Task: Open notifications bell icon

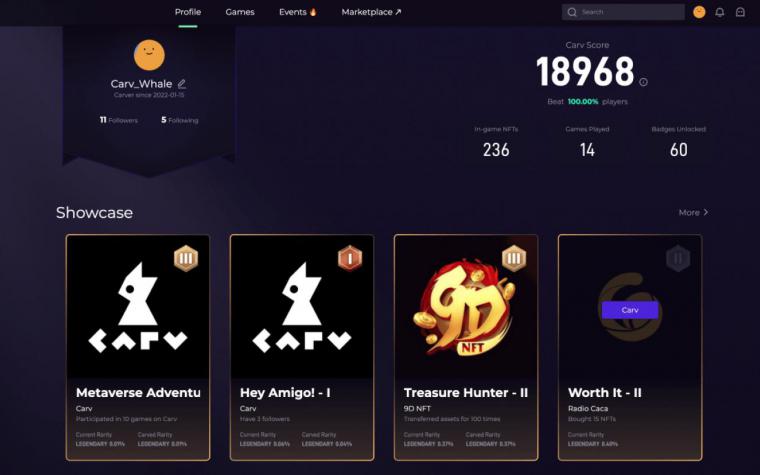Action: point(720,12)
